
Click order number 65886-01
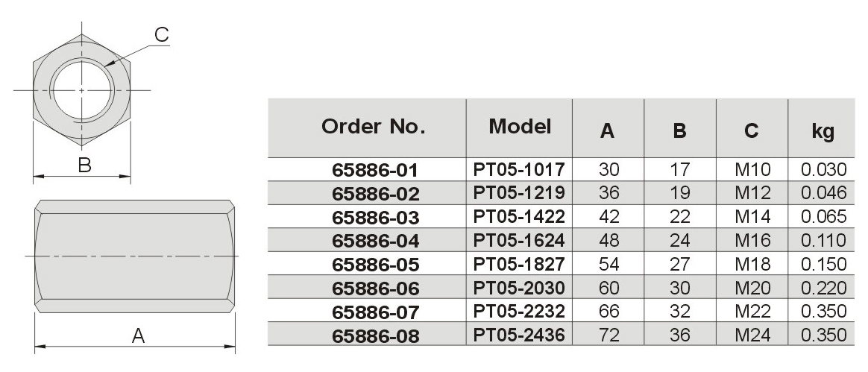(x=376, y=170)
